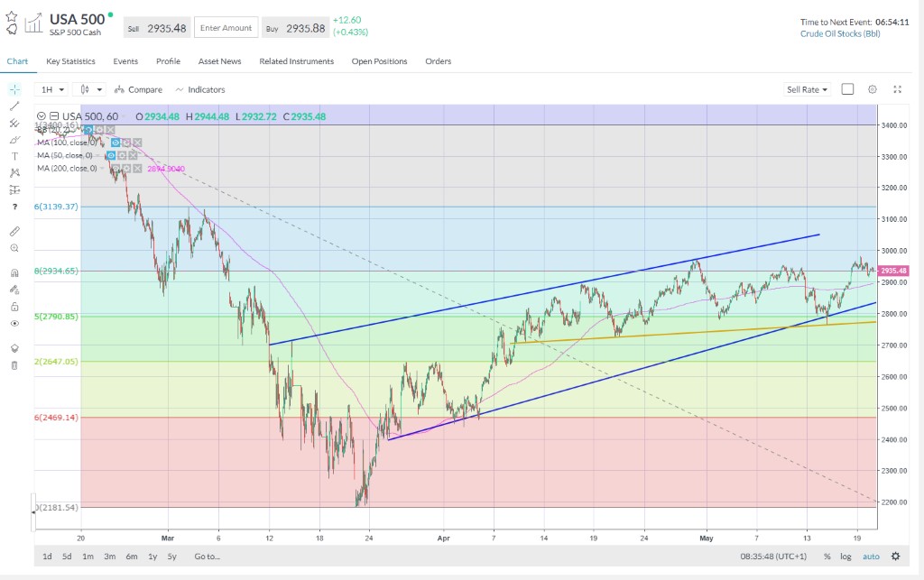The image size is (924, 580).
Task: Click the Enter Amount field
Action: click(x=226, y=28)
